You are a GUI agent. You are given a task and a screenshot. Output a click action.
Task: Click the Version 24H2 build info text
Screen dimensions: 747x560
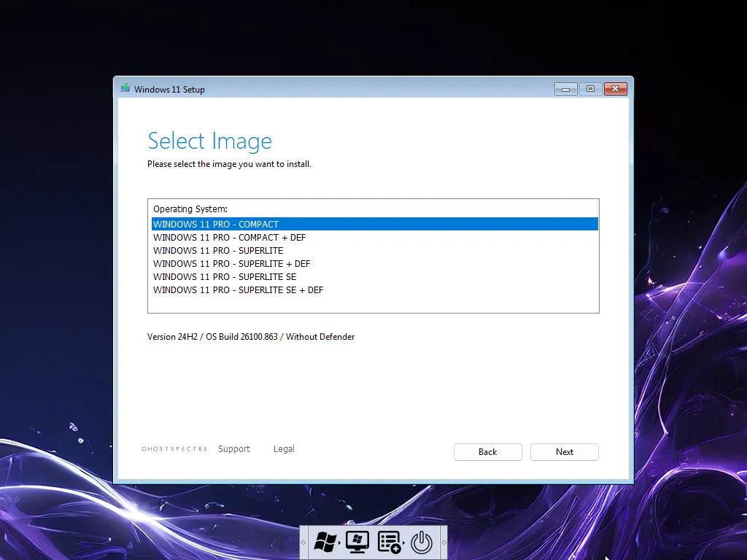point(251,337)
